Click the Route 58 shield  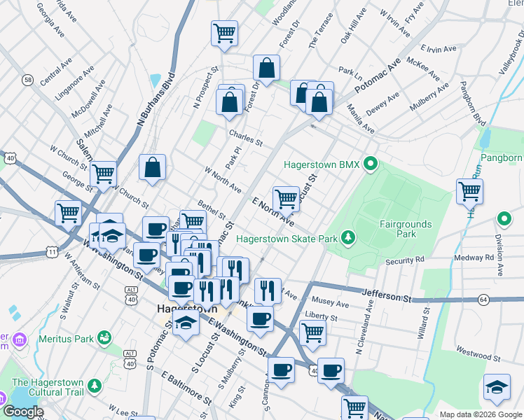(x=27, y=80)
